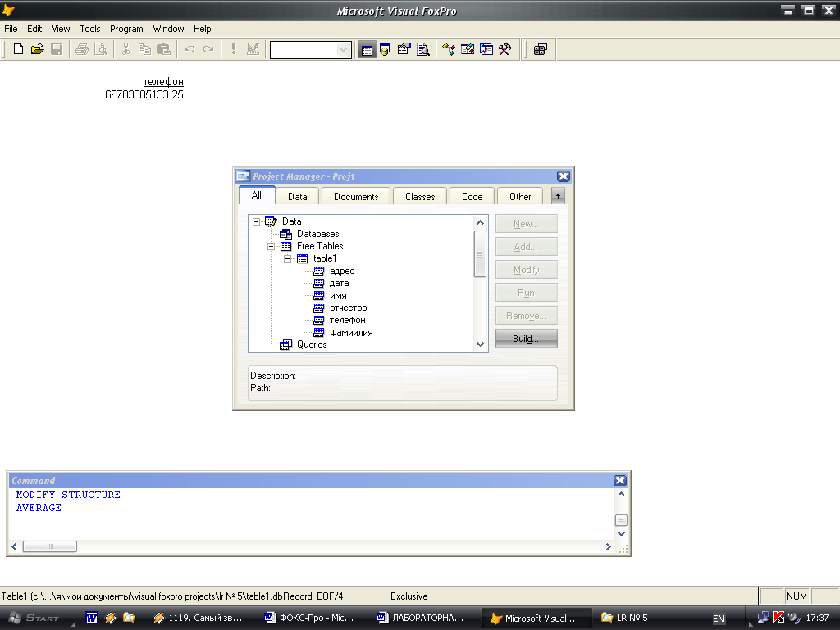Open the Start menu
840x630 pixels.
tap(34, 618)
